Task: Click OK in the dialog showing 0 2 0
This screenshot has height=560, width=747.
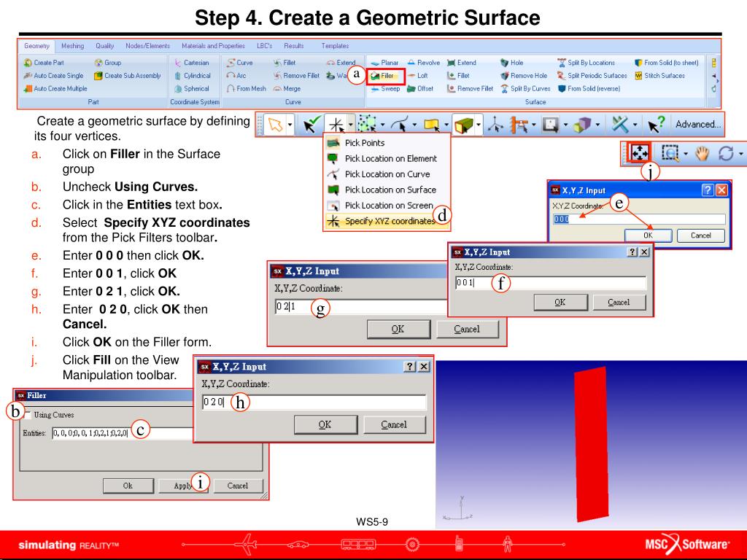Action: pyautogui.click(x=325, y=425)
